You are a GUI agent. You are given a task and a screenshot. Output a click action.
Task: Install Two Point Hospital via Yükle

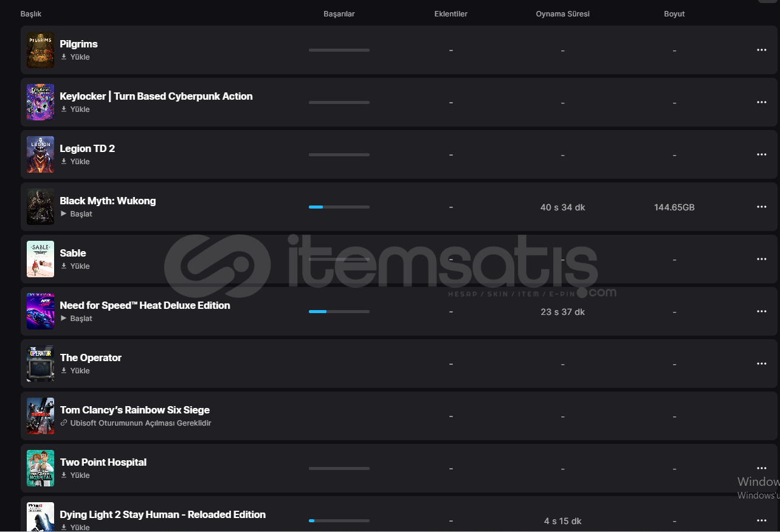(75, 475)
